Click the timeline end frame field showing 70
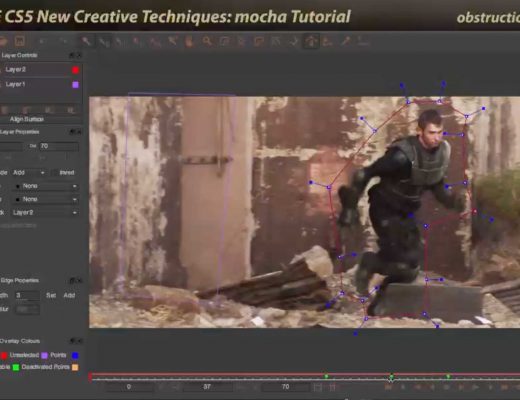Image resolution: width=520 pixels, height=400 pixels. click(286, 387)
